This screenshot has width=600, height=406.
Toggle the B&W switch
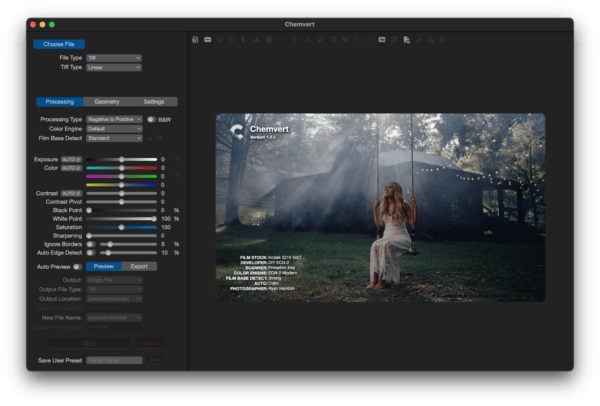(151, 119)
